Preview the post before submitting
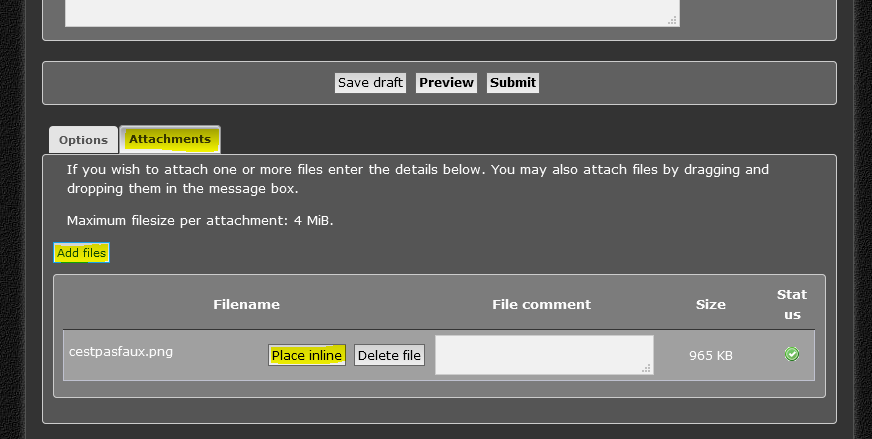 (x=446, y=83)
